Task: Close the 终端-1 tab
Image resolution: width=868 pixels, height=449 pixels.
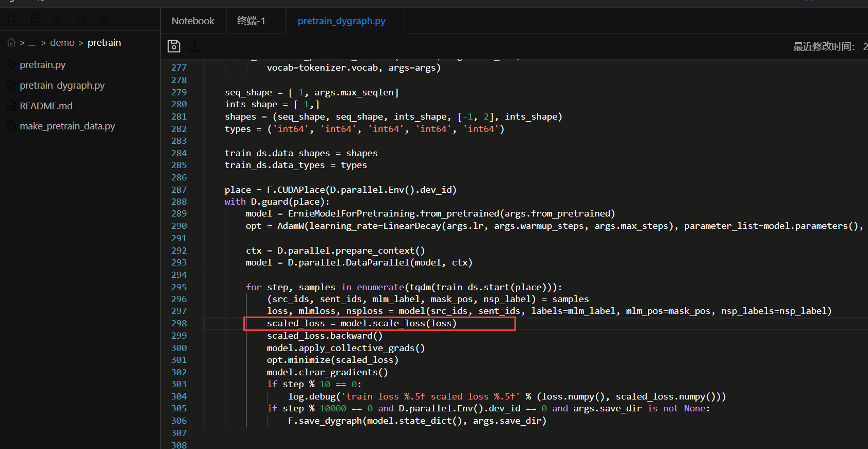Action: pyautogui.click(x=273, y=21)
